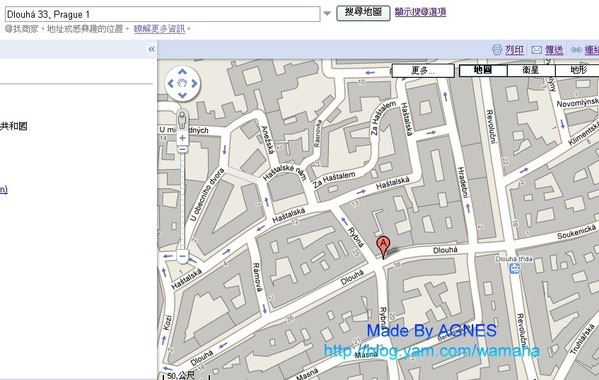This screenshot has height=380, width=599.
Task: Collapse the left panel with double chevron
Action: pyautogui.click(x=151, y=49)
